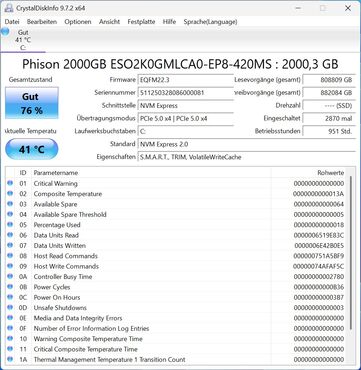Viewport: 361px width, 370px height.
Task: Click status icon of Warning Composite Temperature Time
Action: (10, 338)
